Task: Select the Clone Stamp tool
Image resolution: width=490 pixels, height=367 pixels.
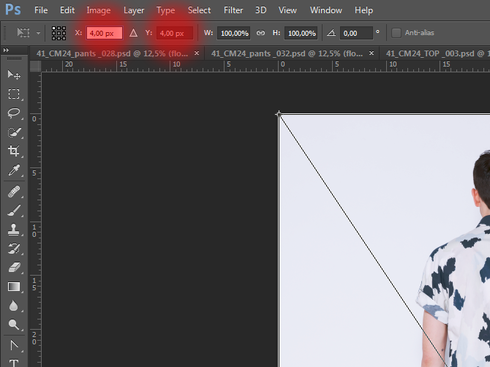Action: (14, 230)
